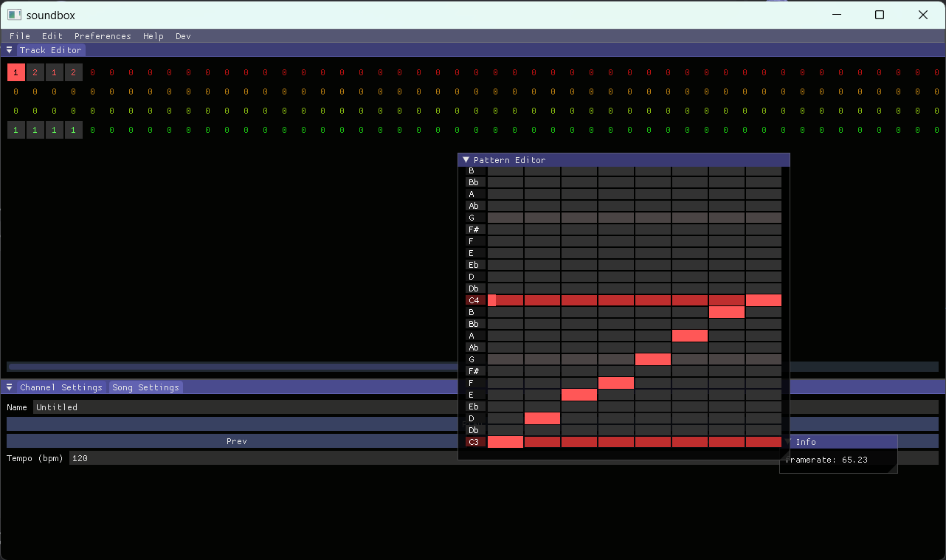Viewport: 946px width, 560px height.
Task: Select the first pattern cell labeled 1
Action: [15, 72]
